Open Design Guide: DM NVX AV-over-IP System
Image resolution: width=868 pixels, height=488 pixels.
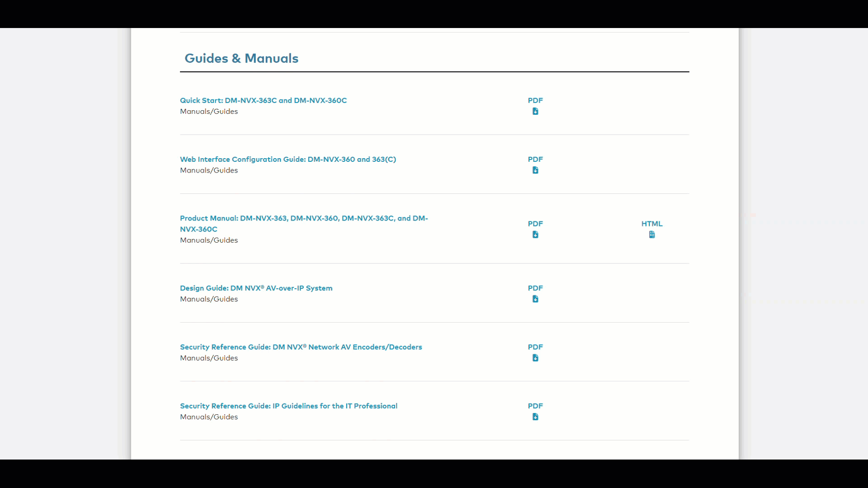pos(256,288)
